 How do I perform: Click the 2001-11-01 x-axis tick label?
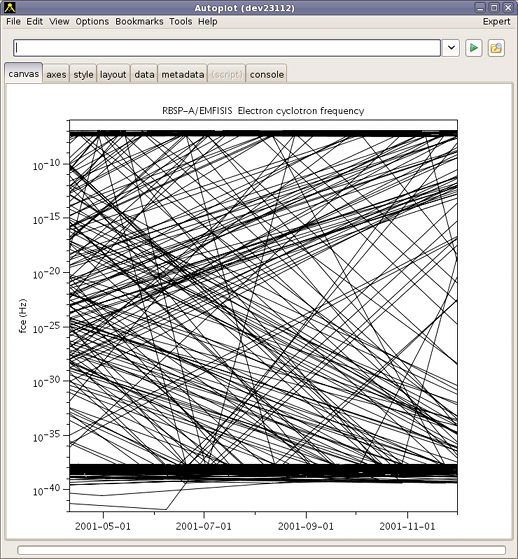coord(407,526)
